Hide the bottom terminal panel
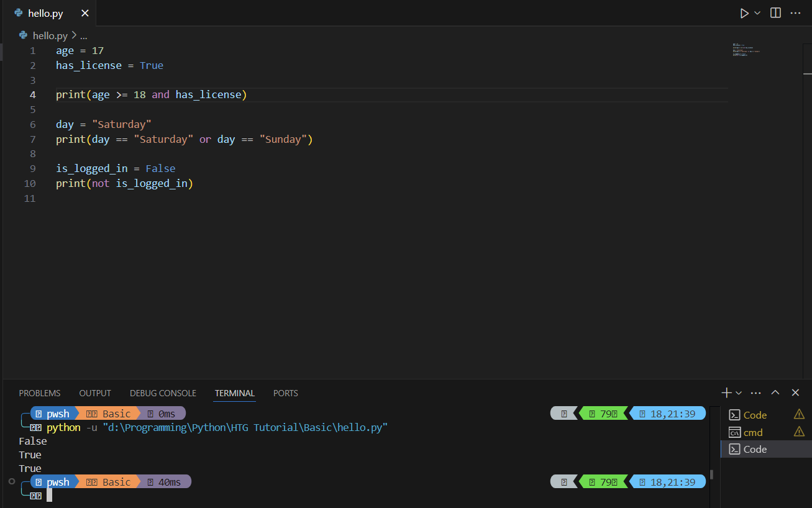This screenshot has height=508, width=812. click(x=795, y=392)
